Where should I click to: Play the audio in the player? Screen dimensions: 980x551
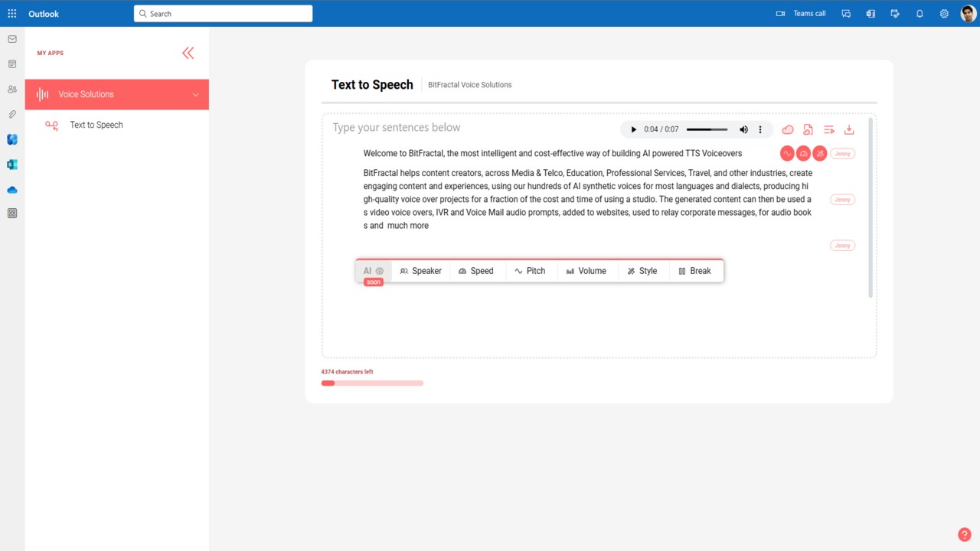pyautogui.click(x=633, y=129)
